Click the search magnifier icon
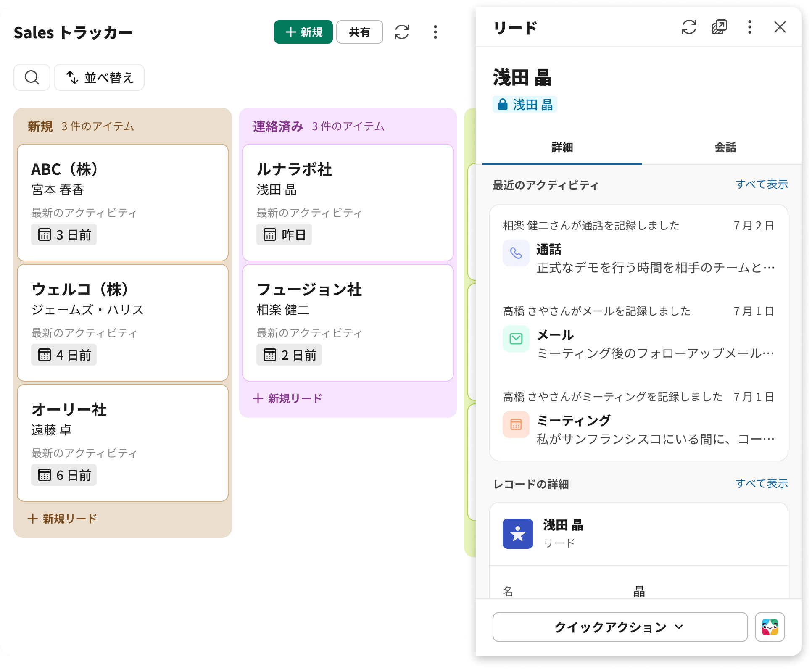 click(x=32, y=77)
